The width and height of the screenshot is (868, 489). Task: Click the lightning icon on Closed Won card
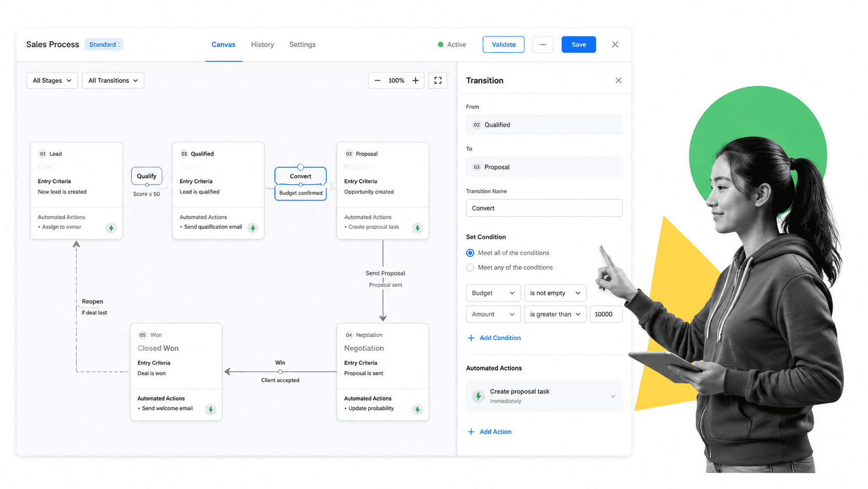tap(210, 409)
